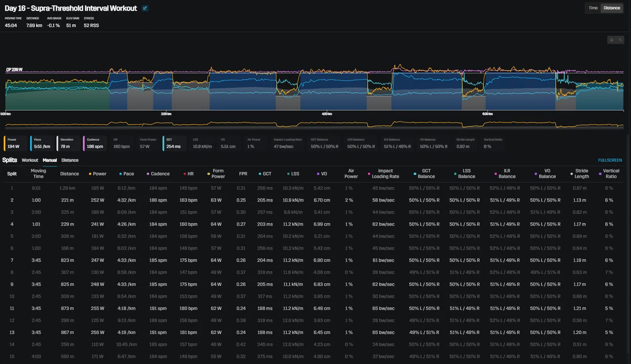Select the Manual splits tab
The height and width of the screenshot is (364, 631).
pyautogui.click(x=50, y=160)
